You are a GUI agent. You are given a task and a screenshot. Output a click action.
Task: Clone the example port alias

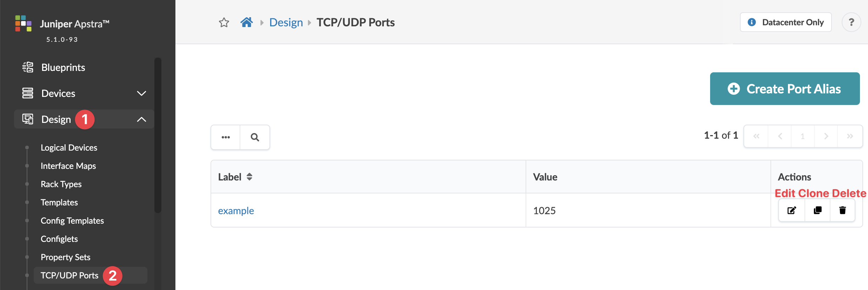(x=817, y=210)
